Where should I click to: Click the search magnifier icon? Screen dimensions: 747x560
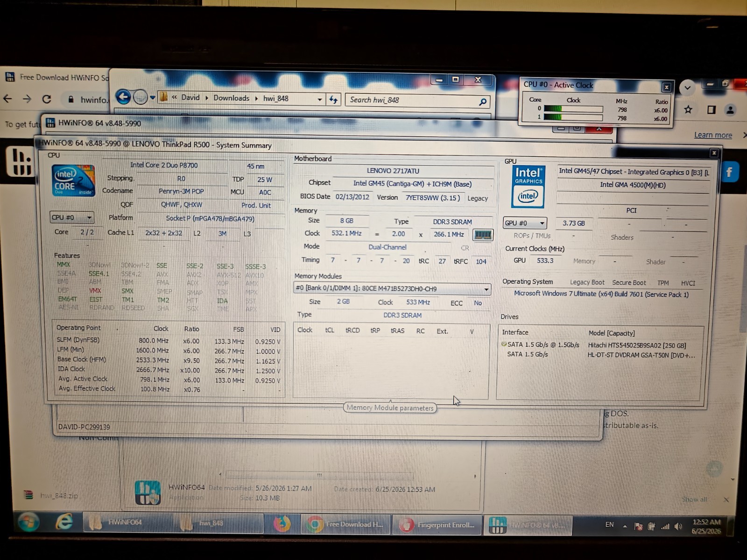[483, 101]
